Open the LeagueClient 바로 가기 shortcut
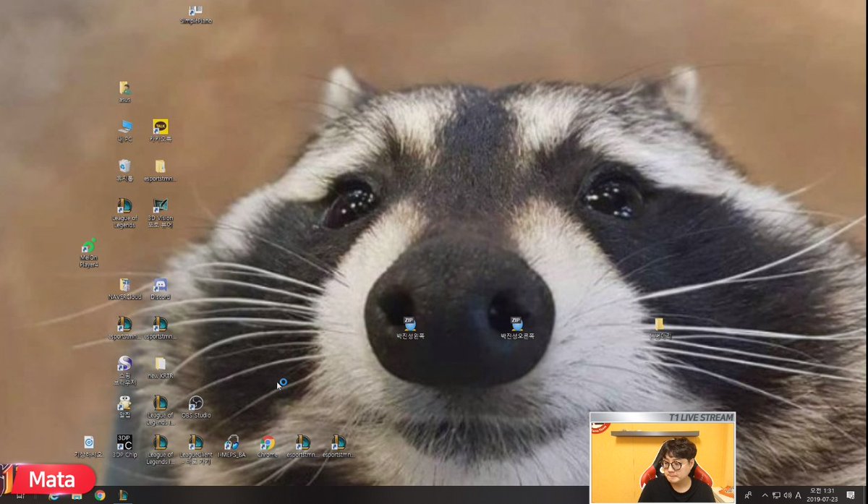 tap(195, 450)
